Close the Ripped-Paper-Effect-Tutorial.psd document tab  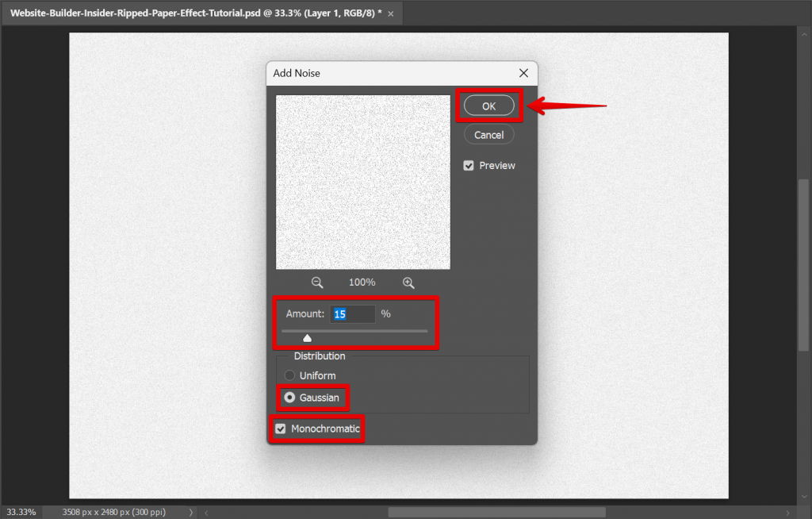coord(389,13)
